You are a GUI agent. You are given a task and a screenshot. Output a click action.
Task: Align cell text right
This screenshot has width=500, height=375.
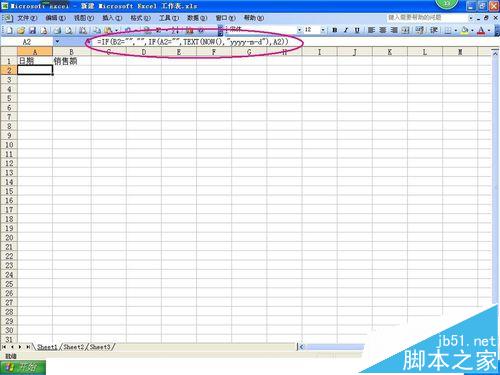[394, 30]
